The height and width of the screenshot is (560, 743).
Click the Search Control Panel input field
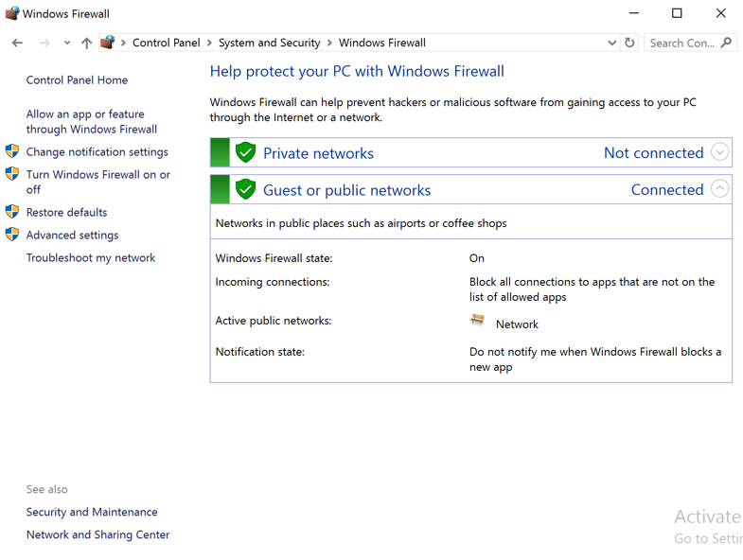pos(681,43)
